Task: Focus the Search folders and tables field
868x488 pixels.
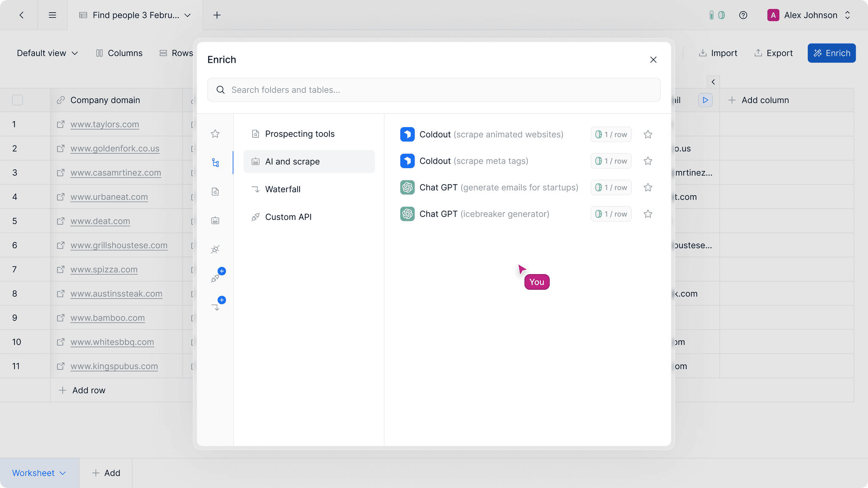Action: pos(434,90)
